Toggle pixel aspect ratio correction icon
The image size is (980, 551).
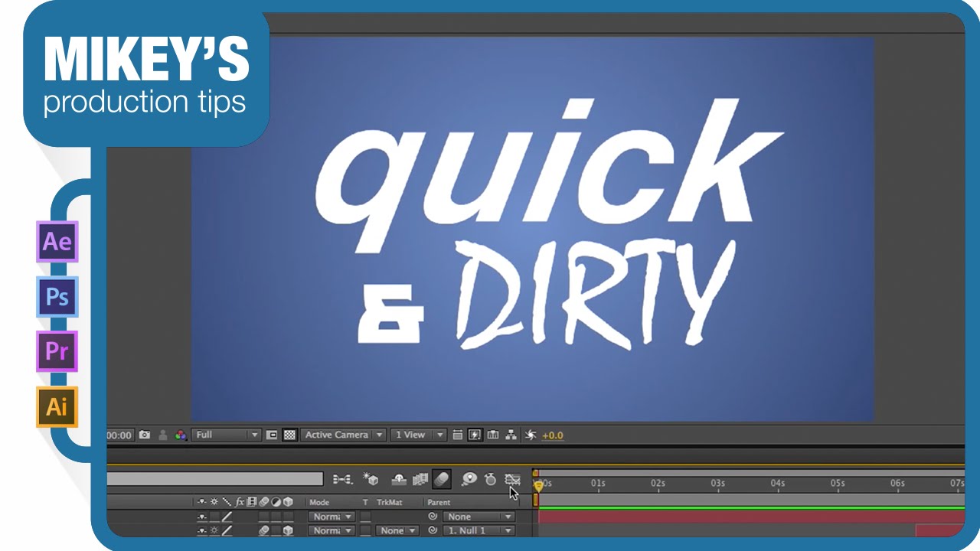458,435
